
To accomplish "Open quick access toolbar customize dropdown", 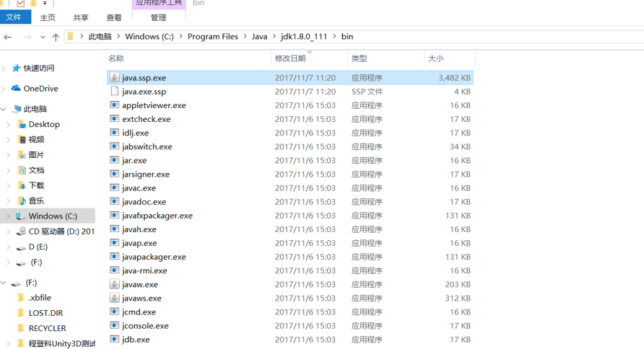I will pos(45,4).
